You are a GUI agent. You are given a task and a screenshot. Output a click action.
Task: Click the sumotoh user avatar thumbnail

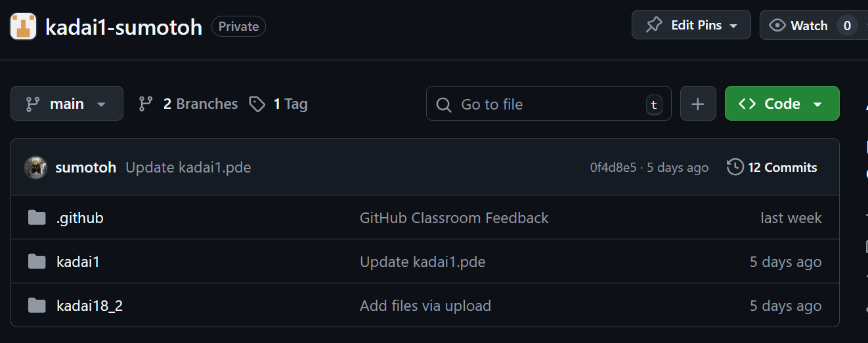pyautogui.click(x=35, y=167)
